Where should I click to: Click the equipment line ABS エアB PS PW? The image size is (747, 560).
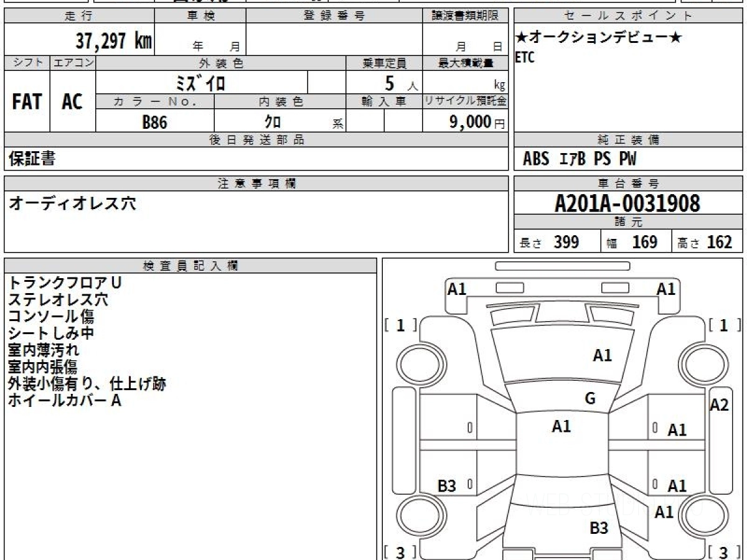point(580,159)
